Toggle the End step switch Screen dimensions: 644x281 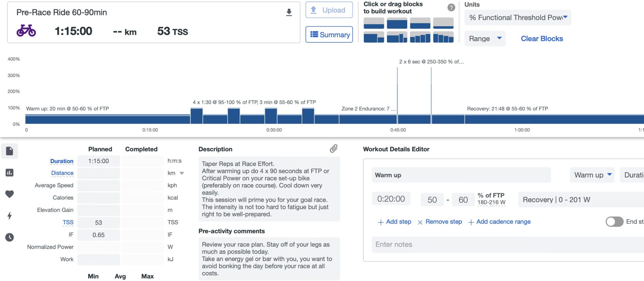614,222
